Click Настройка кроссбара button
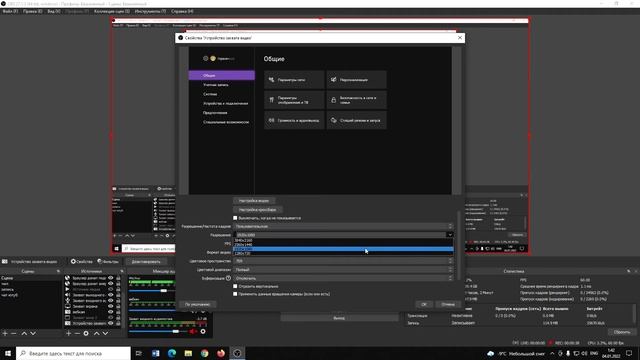This screenshot has height=360, width=640. click(258, 210)
